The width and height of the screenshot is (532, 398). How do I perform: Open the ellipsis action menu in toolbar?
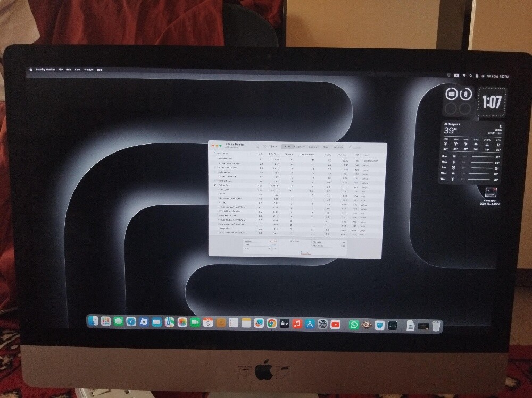pyautogui.click(x=273, y=147)
